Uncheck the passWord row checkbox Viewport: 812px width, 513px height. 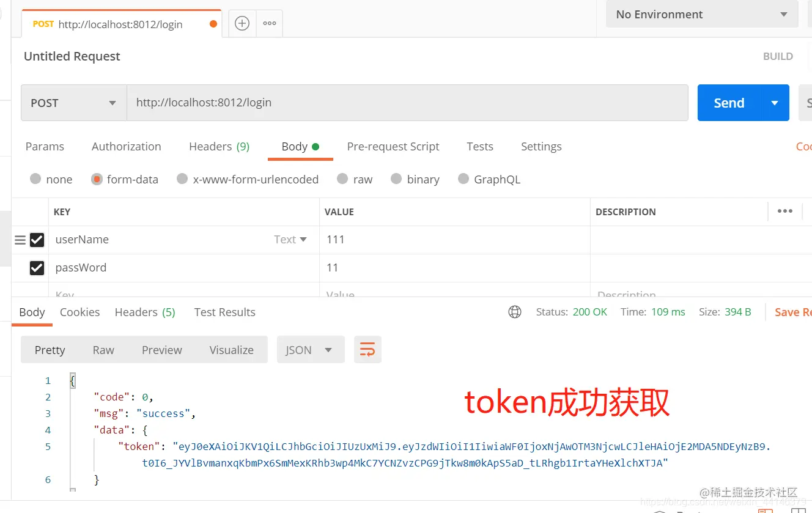click(x=37, y=268)
